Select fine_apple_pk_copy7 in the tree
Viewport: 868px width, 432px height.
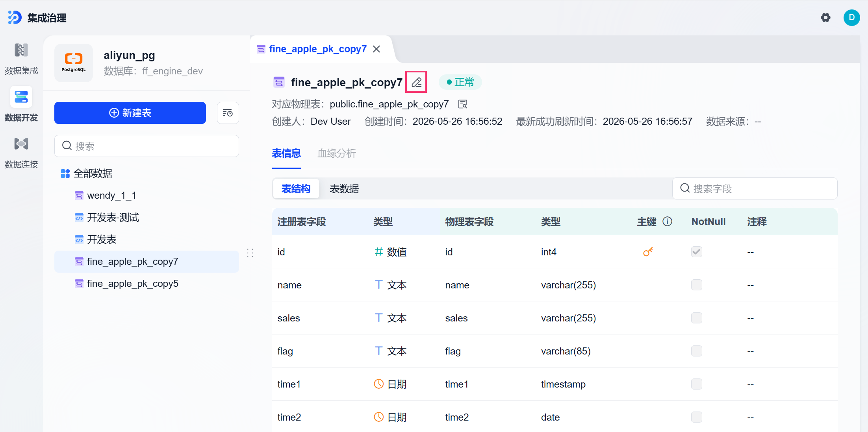(x=147, y=262)
